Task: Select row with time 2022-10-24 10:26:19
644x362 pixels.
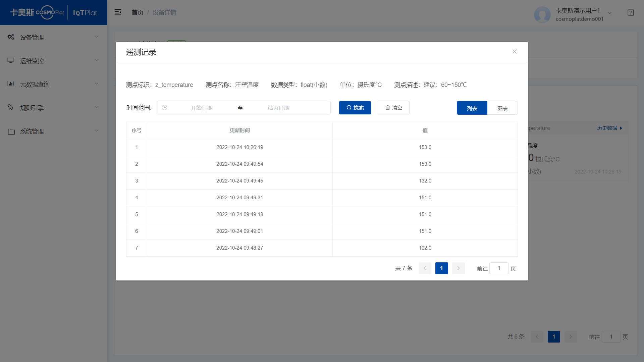Action: pos(322,147)
